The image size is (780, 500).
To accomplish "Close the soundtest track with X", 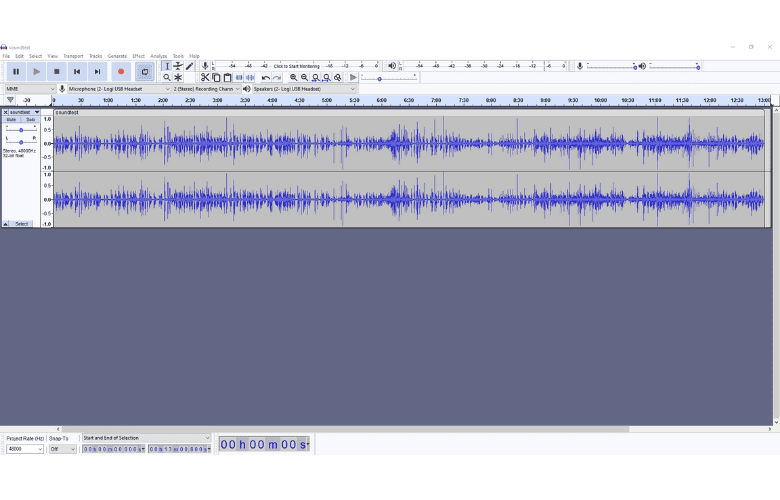I will pyautogui.click(x=5, y=112).
